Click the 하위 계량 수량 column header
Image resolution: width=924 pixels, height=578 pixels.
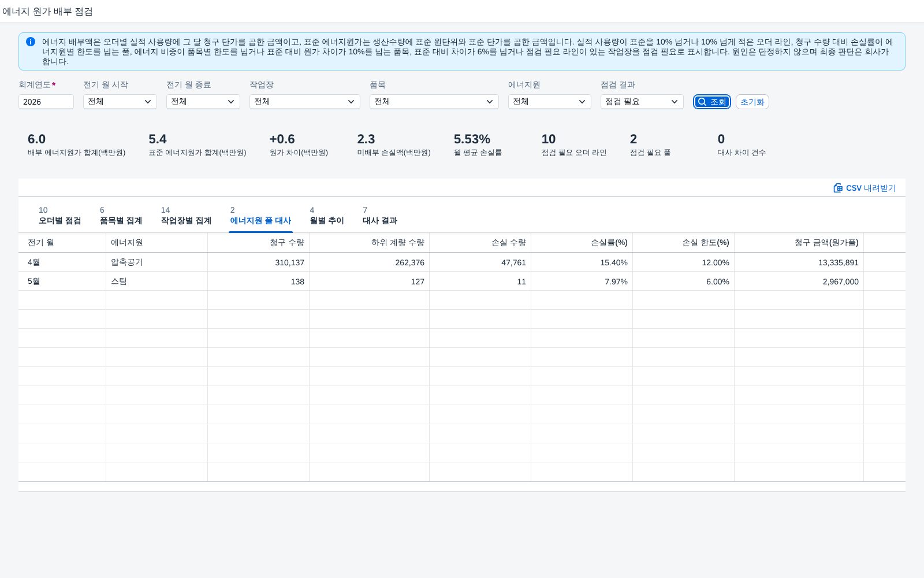tap(370, 243)
